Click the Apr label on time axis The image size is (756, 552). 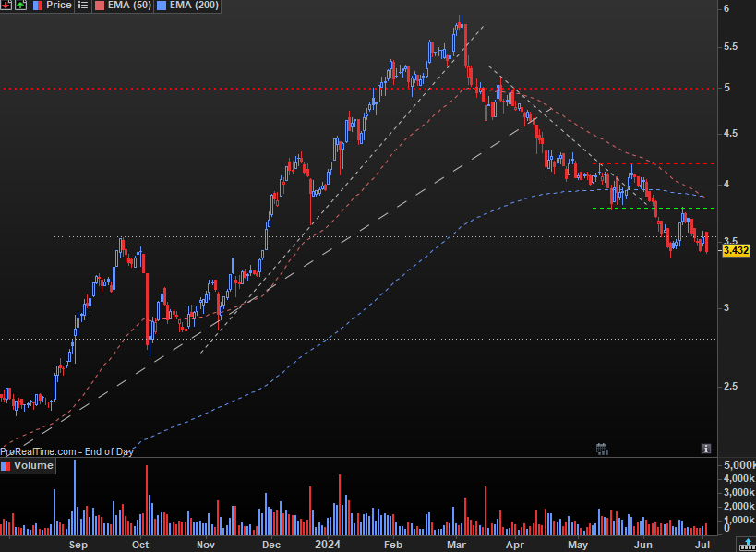point(515,545)
